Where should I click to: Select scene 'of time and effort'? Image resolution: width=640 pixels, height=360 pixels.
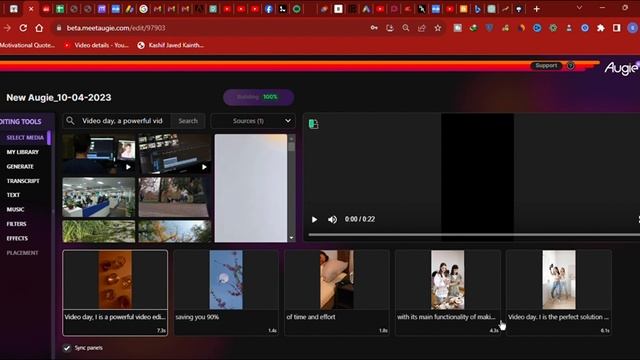coord(337,293)
